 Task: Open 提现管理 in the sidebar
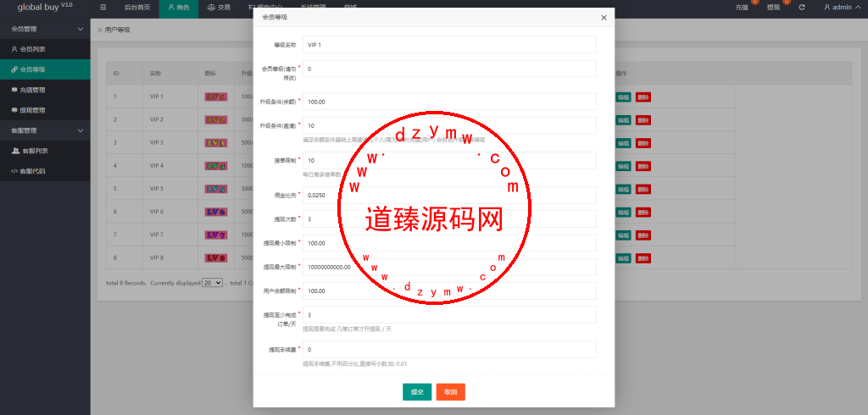pos(45,110)
